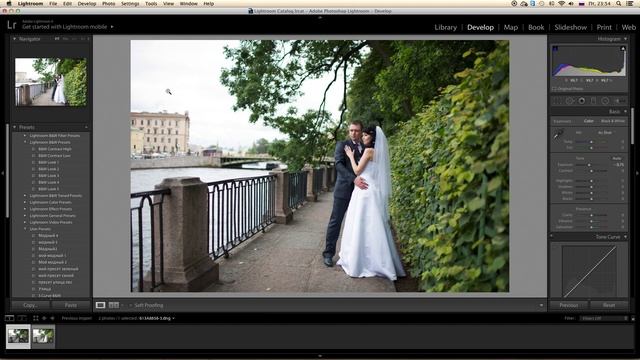Screen dimensions: 640x360
Task: Click the Copy settings button
Action: click(30, 305)
